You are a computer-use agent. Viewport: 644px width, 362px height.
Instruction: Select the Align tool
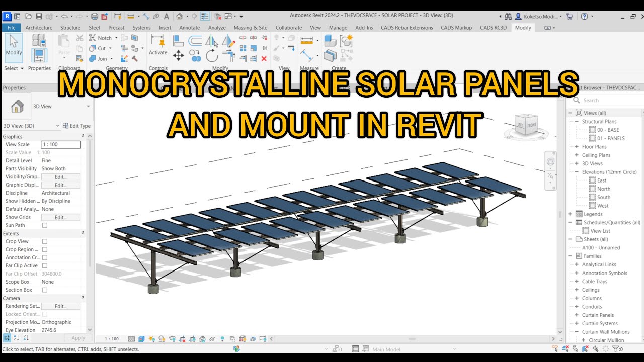point(178,41)
